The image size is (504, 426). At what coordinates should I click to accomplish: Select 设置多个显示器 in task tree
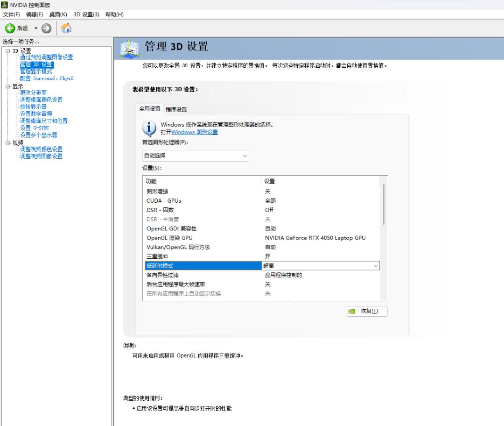pos(39,135)
